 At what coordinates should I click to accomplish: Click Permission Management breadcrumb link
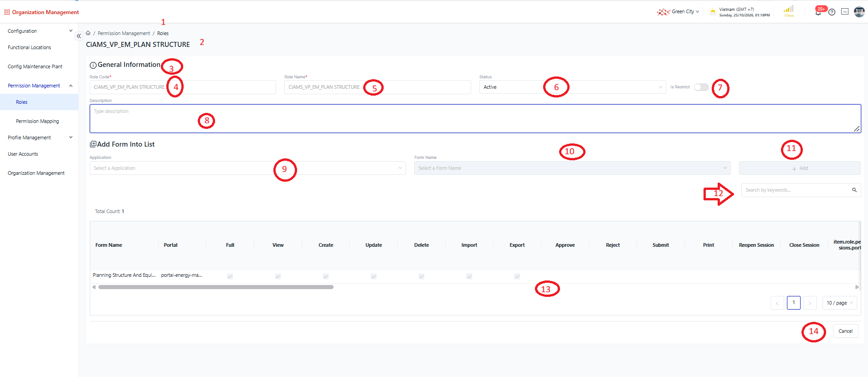point(124,33)
